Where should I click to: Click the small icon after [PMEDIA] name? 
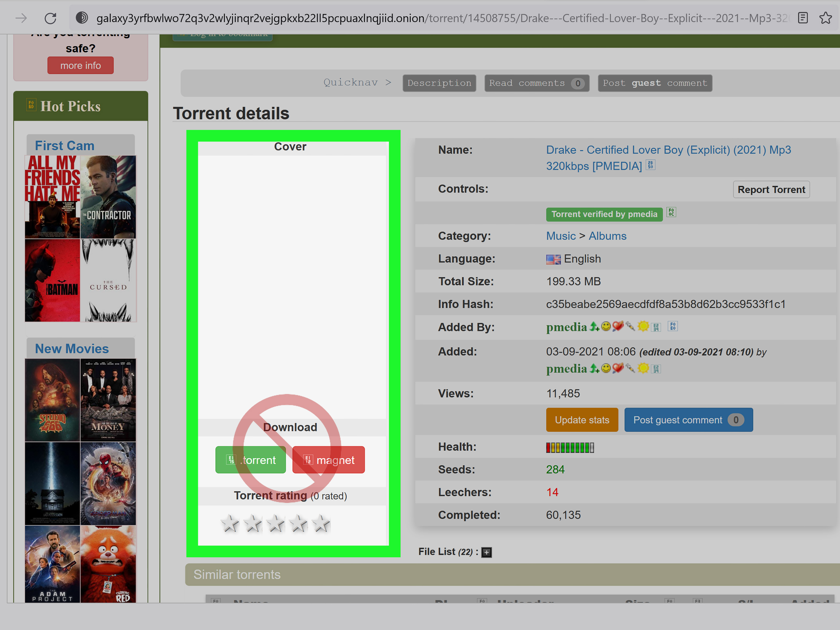pos(650,165)
